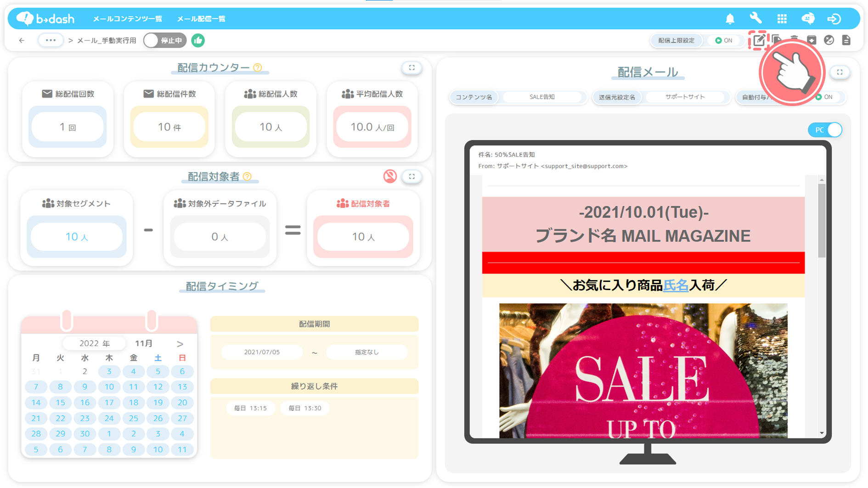The width and height of the screenshot is (868, 488).
Task: Open the breadcrumb ellipsis menu
Action: pos(51,40)
